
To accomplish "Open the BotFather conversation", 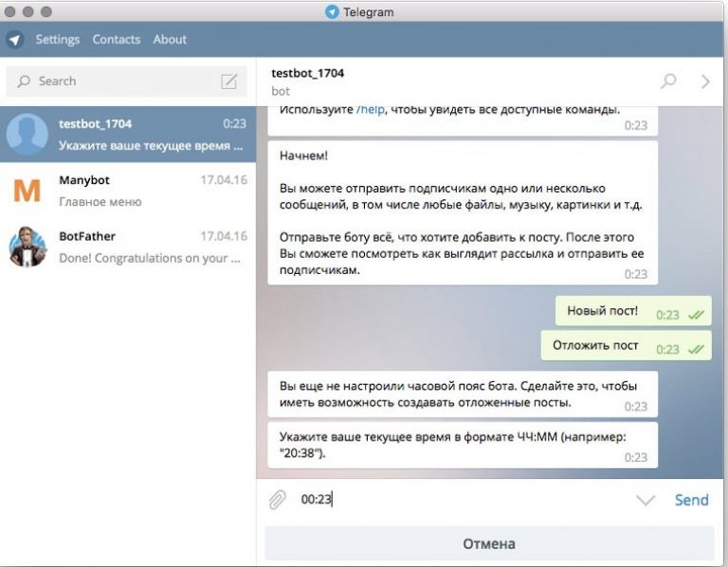I will pyautogui.click(x=128, y=247).
